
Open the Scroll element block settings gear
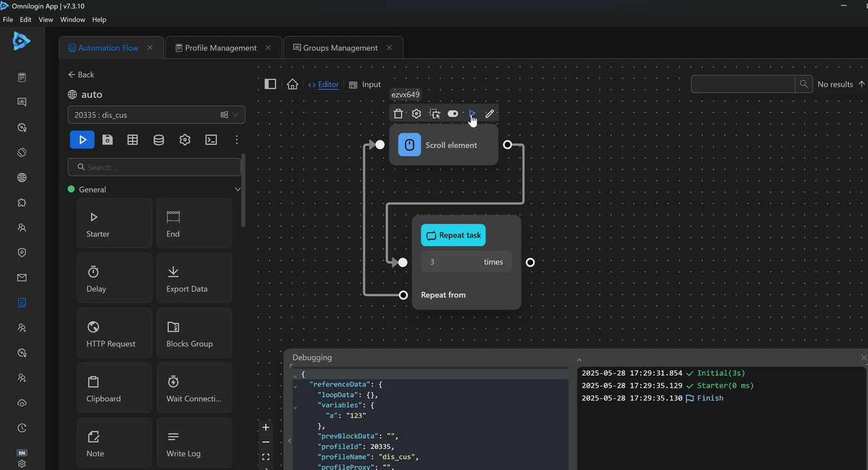click(x=416, y=114)
